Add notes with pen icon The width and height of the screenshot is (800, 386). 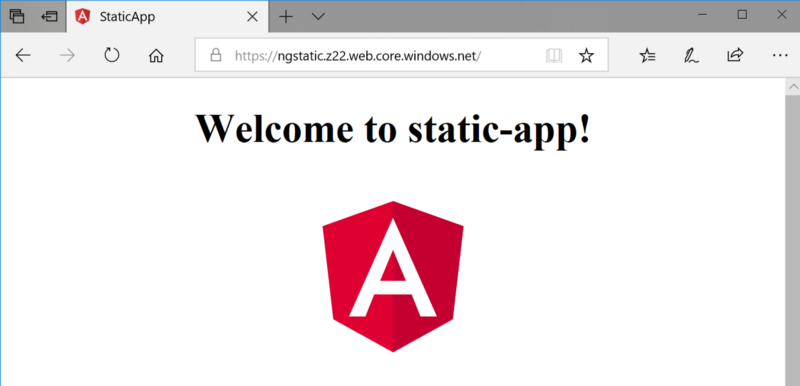coord(691,55)
